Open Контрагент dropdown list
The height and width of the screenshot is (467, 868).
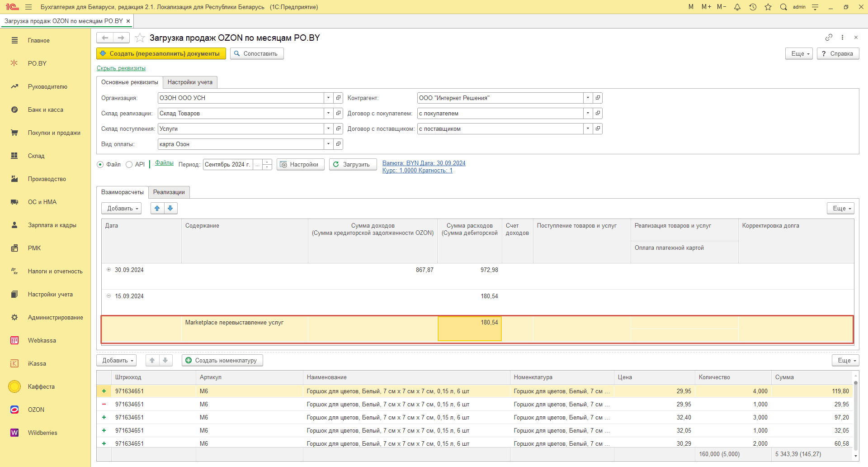pos(588,98)
